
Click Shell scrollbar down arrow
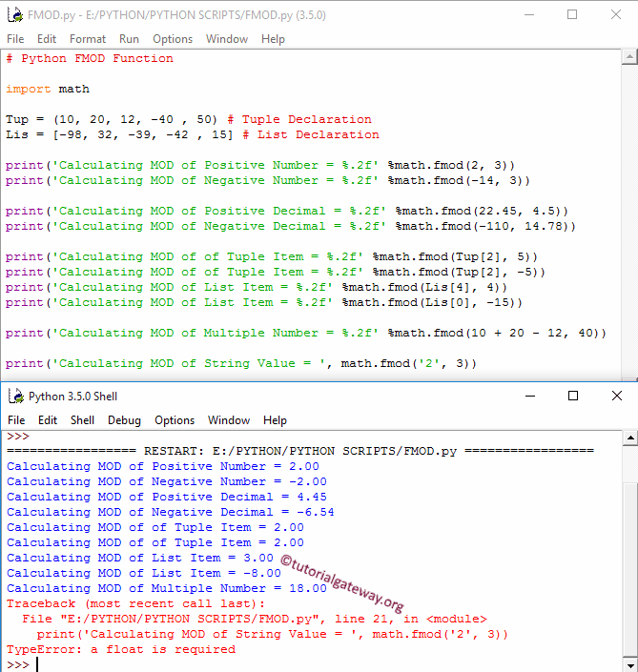point(630,664)
